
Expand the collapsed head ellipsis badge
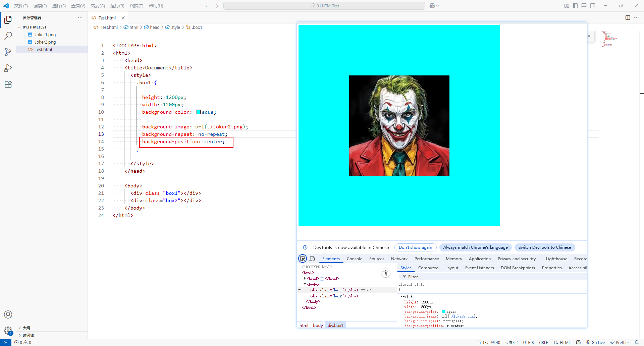point(322,279)
